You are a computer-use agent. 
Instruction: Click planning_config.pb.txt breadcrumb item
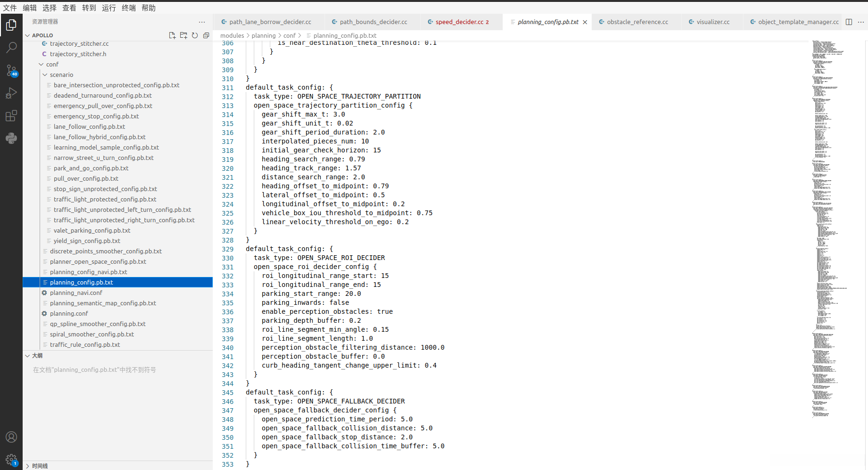[x=345, y=35]
